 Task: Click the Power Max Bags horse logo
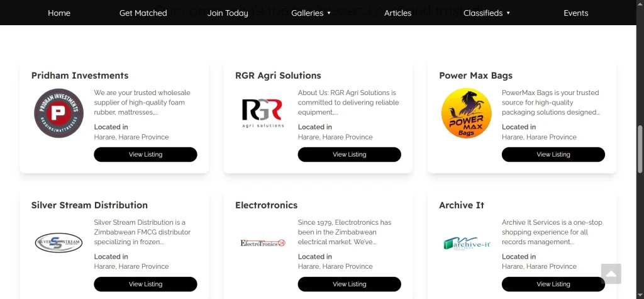(466, 113)
